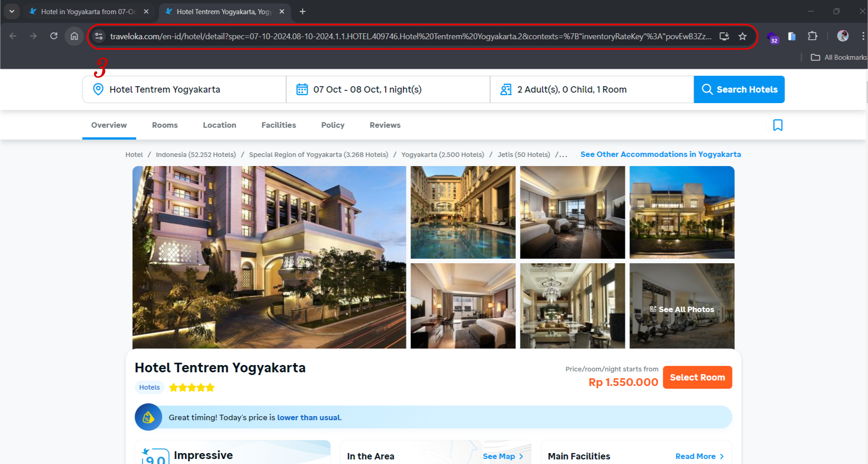Open the Extensions puzzle menu
Image resolution: width=868 pixels, height=464 pixels.
pyautogui.click(x=812, y=36)
